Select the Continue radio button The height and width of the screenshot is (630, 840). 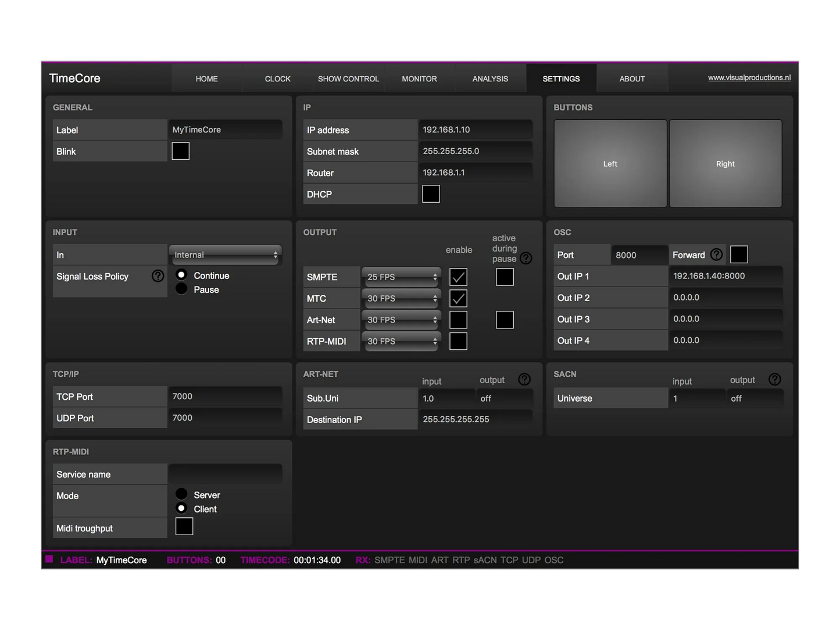pyautogui.click(x=181, y=275)
